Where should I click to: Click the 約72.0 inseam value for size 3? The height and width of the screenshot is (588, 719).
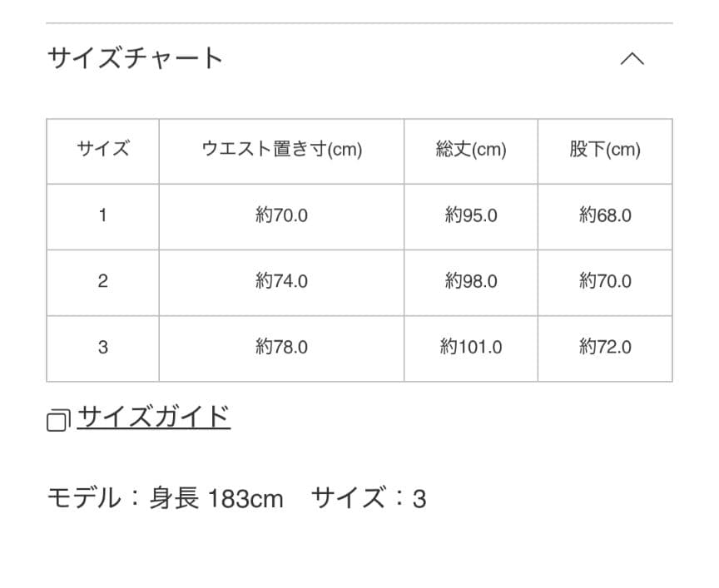point(605,348)
